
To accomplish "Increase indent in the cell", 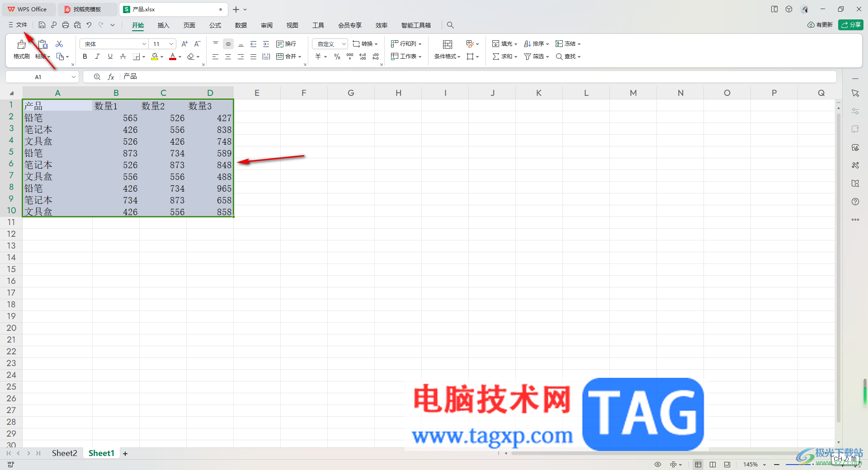I will 266,44.
